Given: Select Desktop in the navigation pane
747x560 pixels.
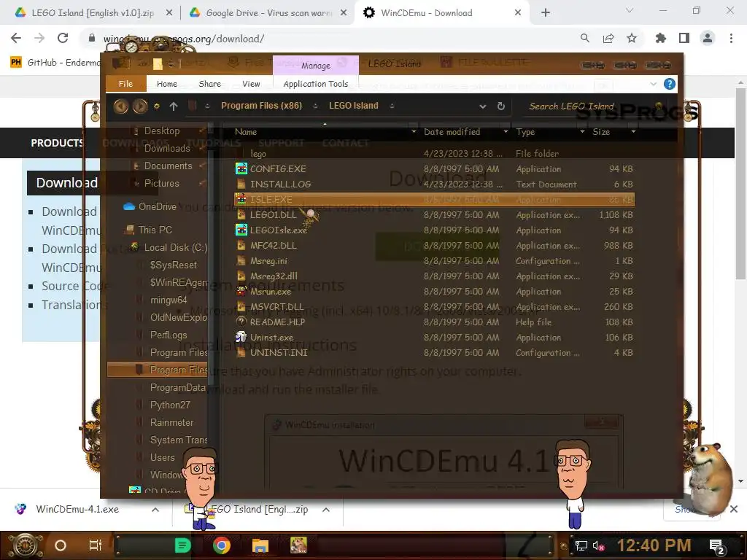Looking at the screenshot, I should [162, 131].
